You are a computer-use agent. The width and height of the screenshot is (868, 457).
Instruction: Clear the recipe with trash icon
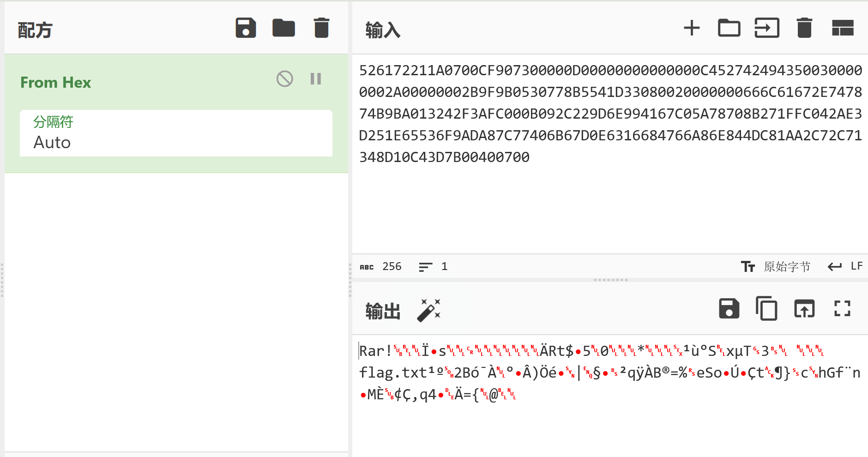click(321, 28)
